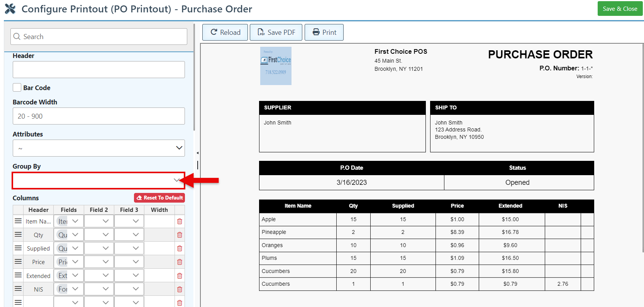Image resolution: width=644 pixels, height=307 pixels.
Task: Expand the Group By dropdown
Action: pyautogui.click(x=98, y=181)
